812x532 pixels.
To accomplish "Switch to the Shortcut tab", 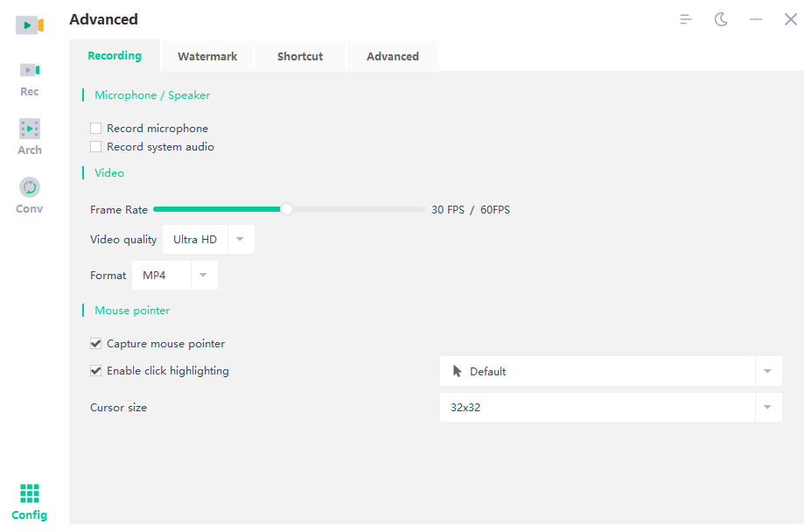I will click(x=300, y=55).
